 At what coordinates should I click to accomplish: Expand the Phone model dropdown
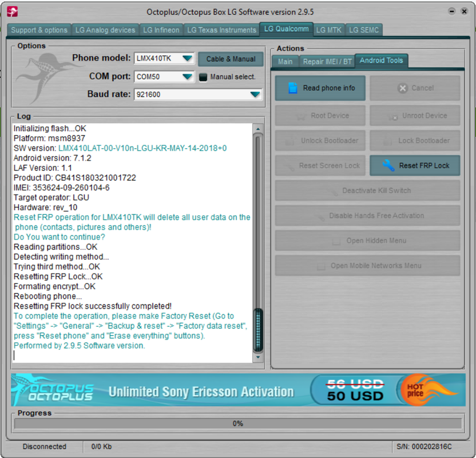(x=187, y=58)
